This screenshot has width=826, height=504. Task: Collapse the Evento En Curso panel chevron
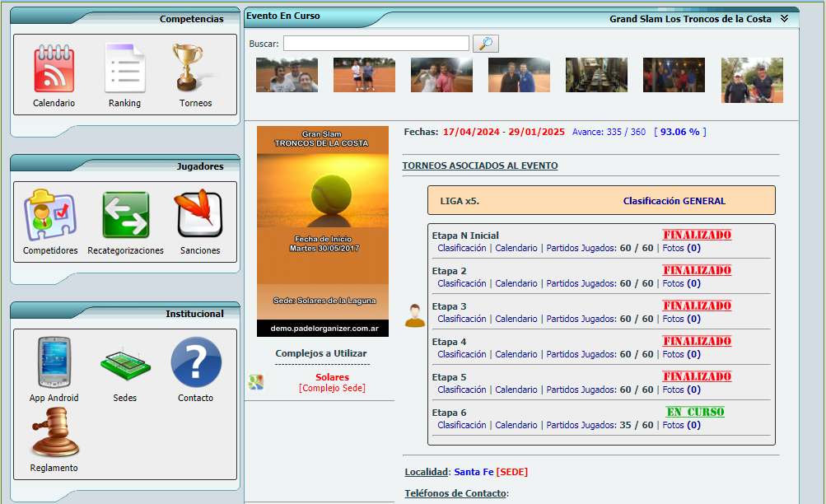click(x=784, y=18)
